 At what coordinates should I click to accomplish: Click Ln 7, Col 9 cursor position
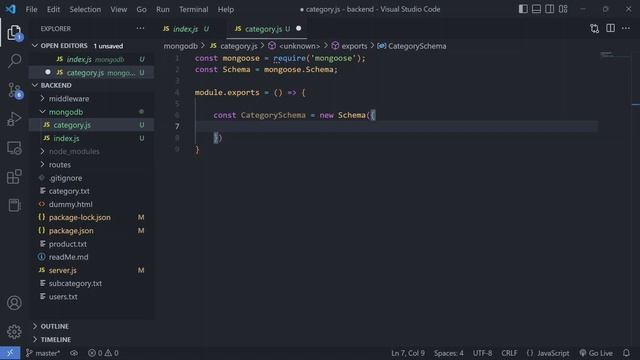click(408, 353)
